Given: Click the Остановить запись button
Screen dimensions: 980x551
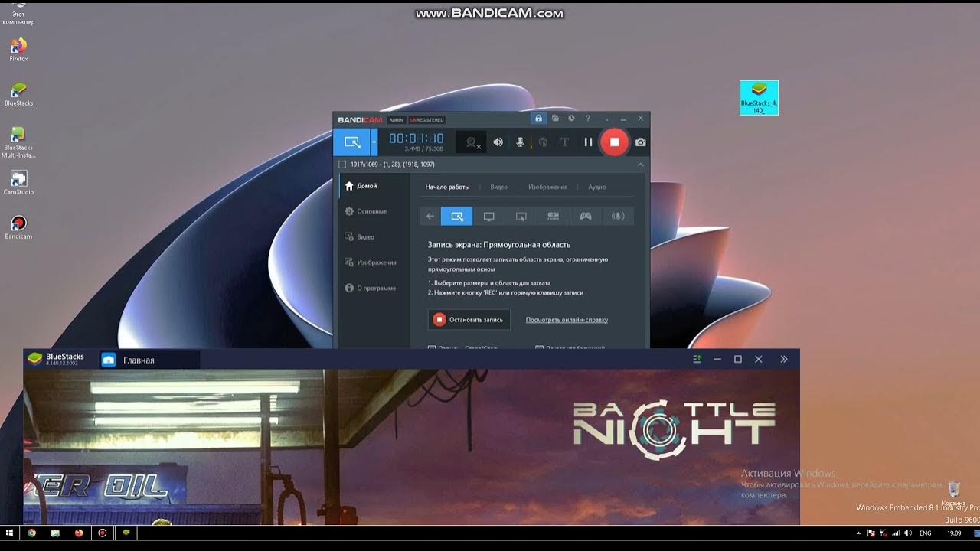Looking at the screenshot, I should [469, 320].
